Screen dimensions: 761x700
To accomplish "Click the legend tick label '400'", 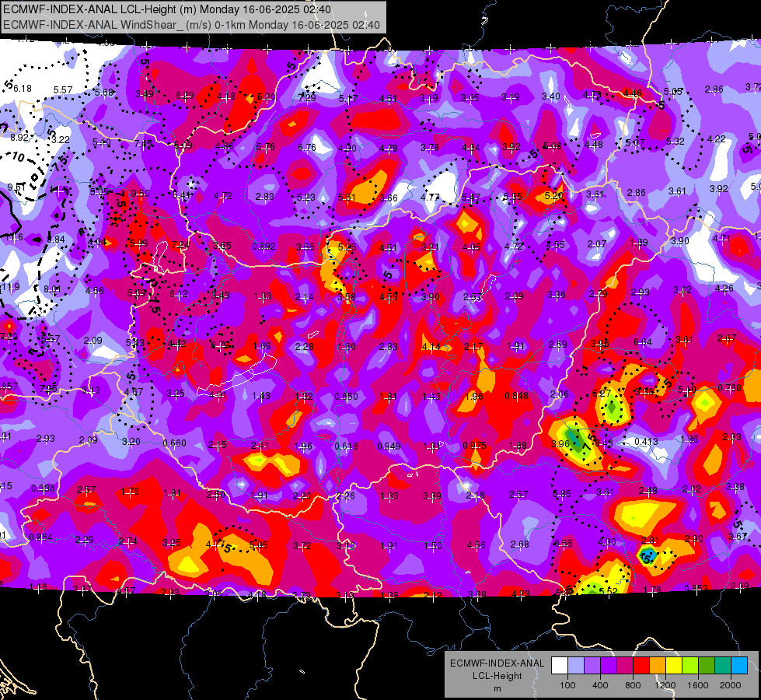I will pyautogui.click(x=600, y=685).
